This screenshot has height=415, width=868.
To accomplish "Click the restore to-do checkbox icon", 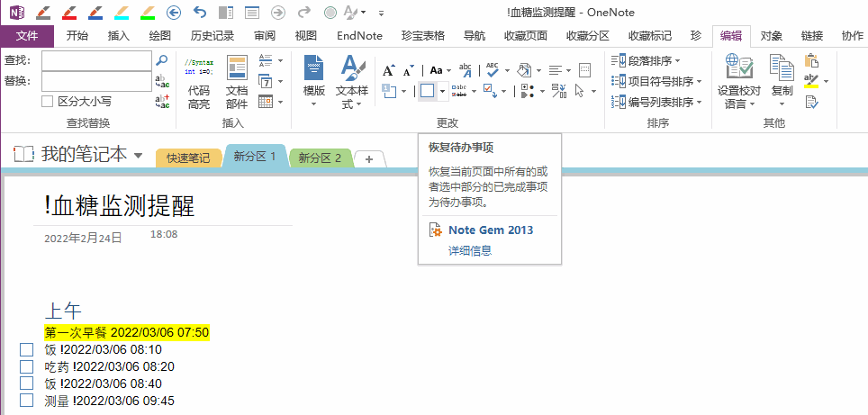I will point(427,91).
